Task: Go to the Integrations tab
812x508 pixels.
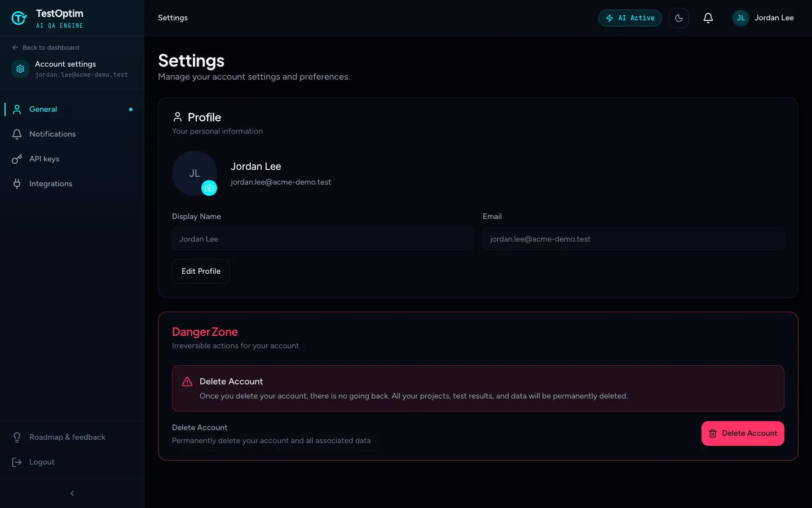Action: pyautogui.click(x=72, y=183)
